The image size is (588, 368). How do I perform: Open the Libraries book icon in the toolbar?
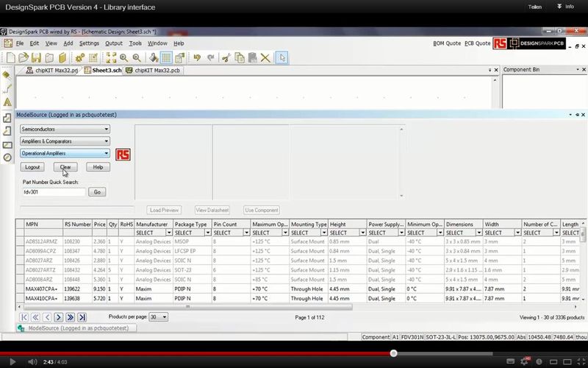(62, 57)
